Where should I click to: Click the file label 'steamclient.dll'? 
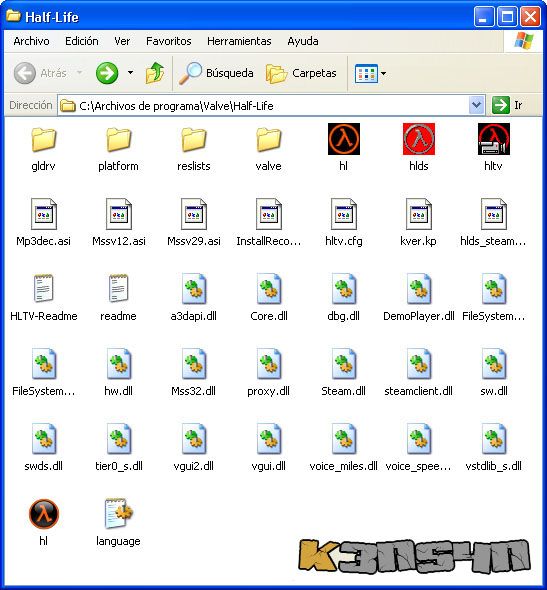[x=418, y=391]
